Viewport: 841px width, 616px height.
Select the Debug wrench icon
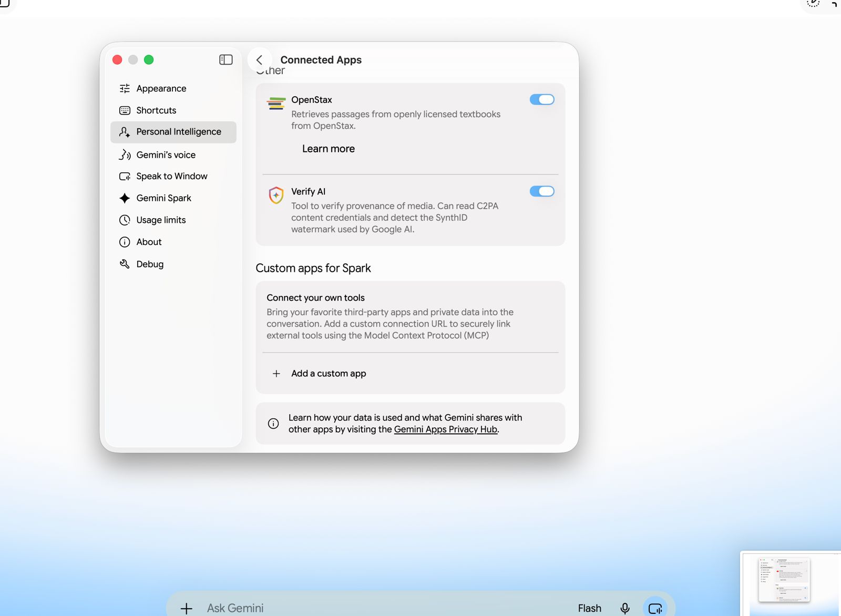(125, 264)
